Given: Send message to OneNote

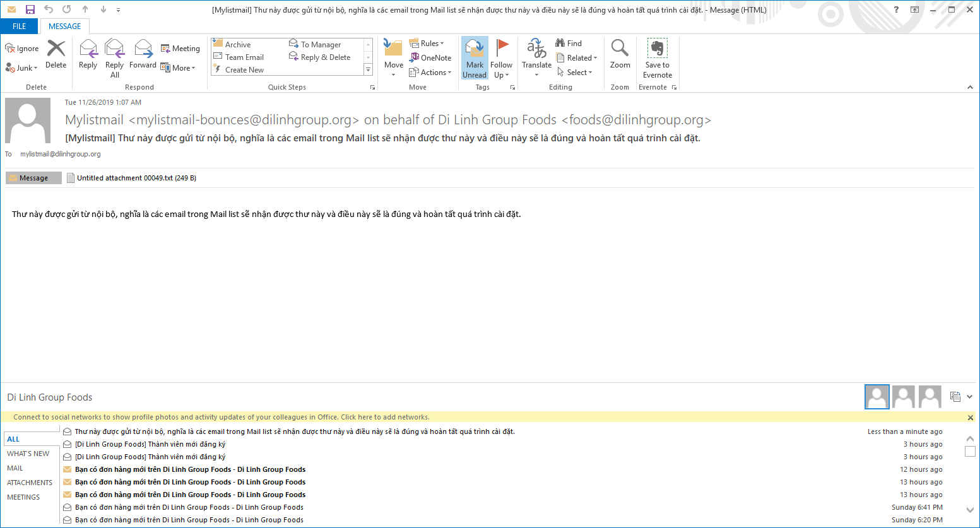Looking at the screenshot, I should coord(430,57).
